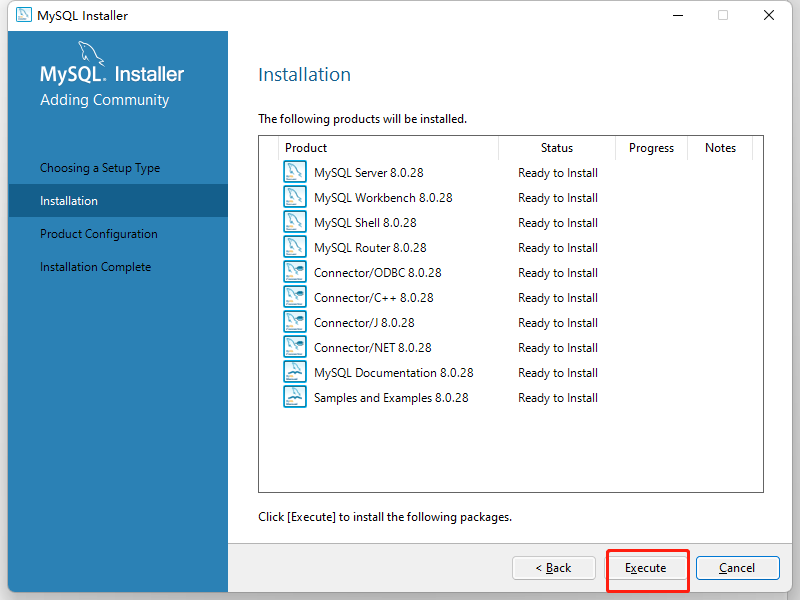
Task: Minimize the MySQL Installer window
Action: pyautogui.click(x=678, y=15)
